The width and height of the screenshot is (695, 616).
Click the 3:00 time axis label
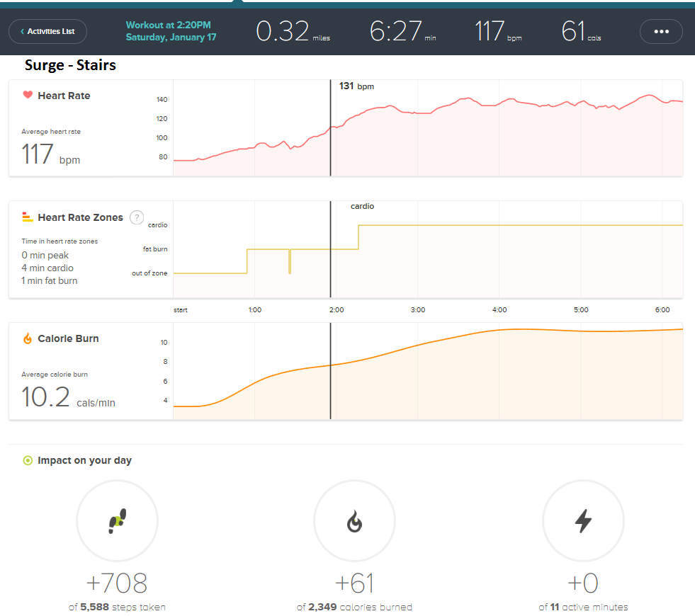pyautogui.click(x=418, y=310)
